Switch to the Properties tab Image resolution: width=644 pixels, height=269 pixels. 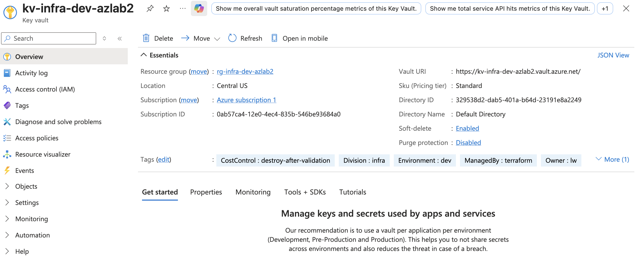click(x=206, y=192)
